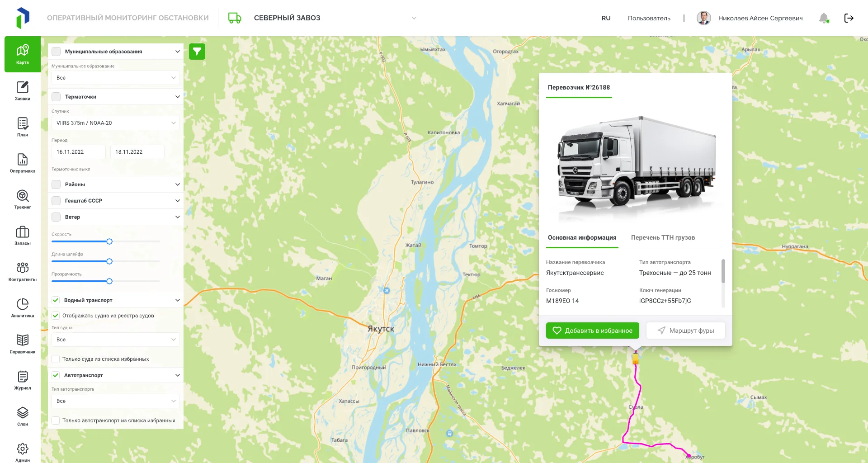
Task: Enable Термоточки layer checkbox
Action: click(x=56, y=97)
